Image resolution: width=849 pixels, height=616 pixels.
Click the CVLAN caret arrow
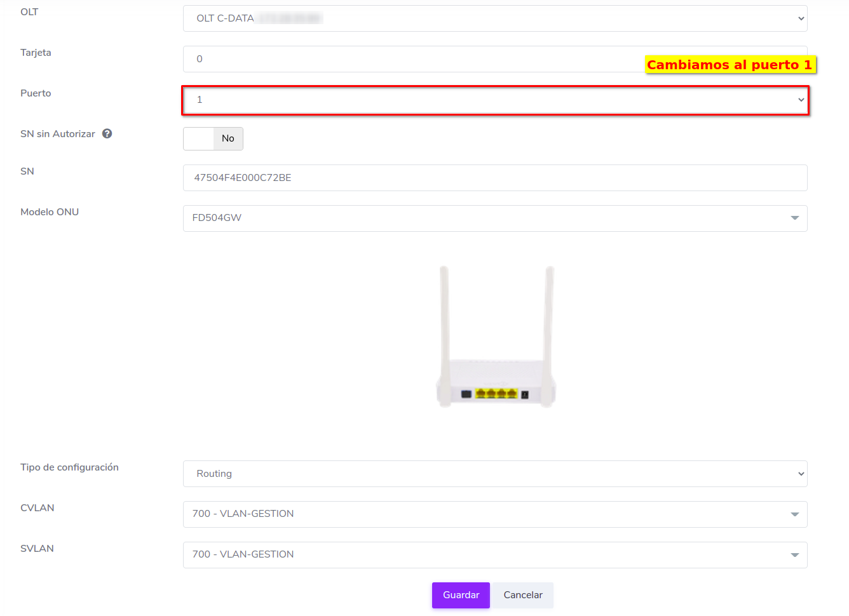(794, 514)
